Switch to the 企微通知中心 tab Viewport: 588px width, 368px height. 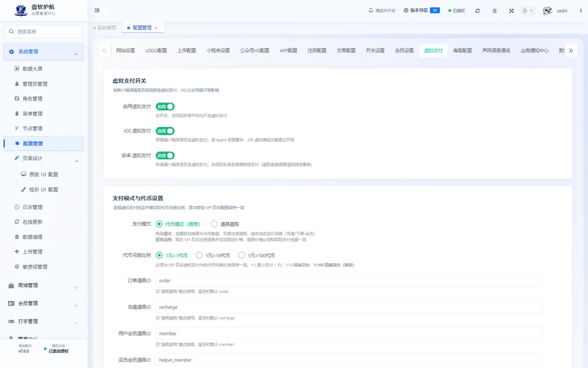tap(534, 50)
